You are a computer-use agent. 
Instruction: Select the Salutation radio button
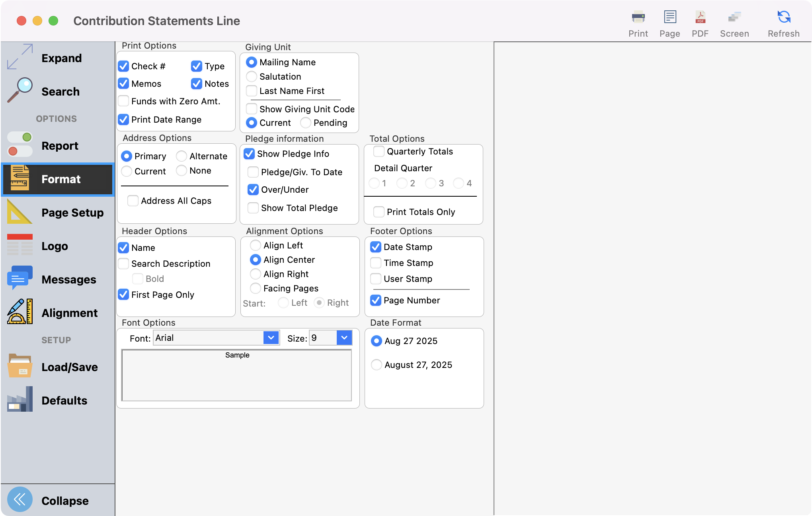click(x=251, y=76)
